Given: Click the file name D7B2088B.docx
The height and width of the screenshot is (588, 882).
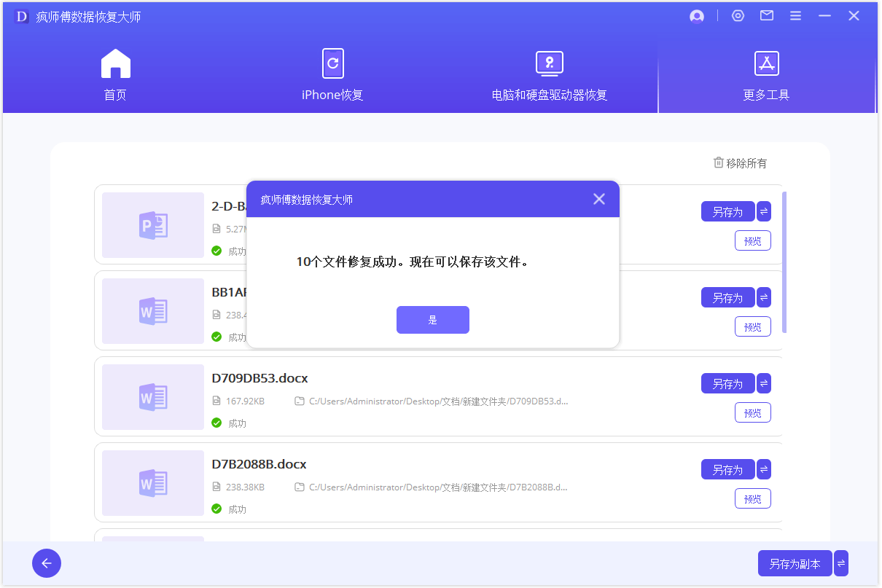Looking at the screenshot, I should point(259,464).
